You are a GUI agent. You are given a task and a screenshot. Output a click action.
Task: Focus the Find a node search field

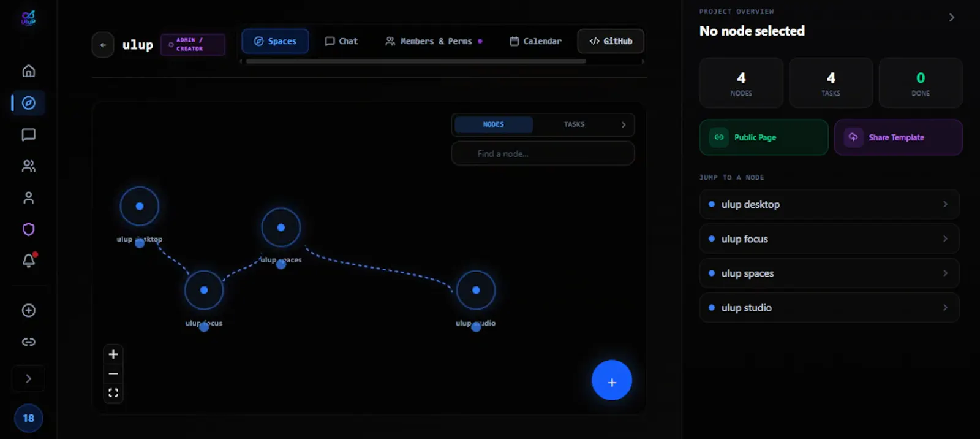coord(543,153)
